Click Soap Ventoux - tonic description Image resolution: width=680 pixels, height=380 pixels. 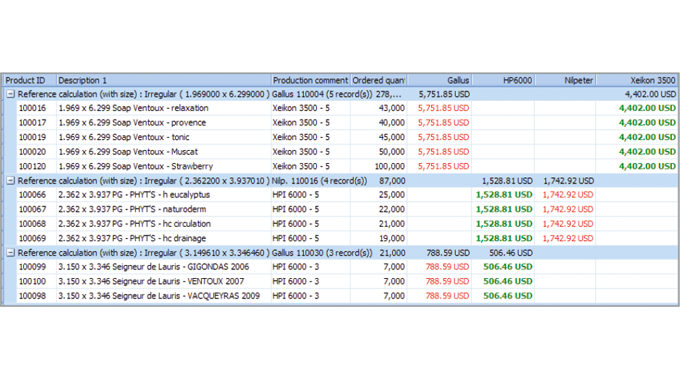coord(124,137)
